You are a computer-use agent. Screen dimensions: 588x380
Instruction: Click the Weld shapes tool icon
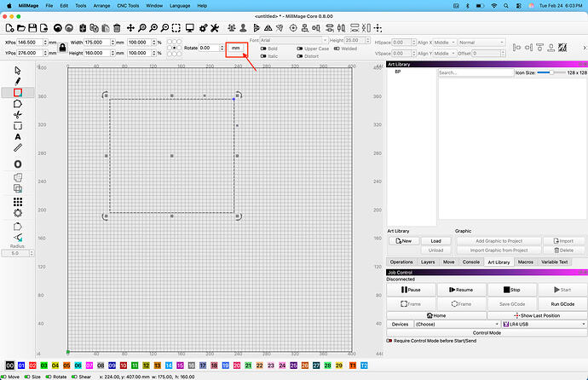tap(18, 177)
